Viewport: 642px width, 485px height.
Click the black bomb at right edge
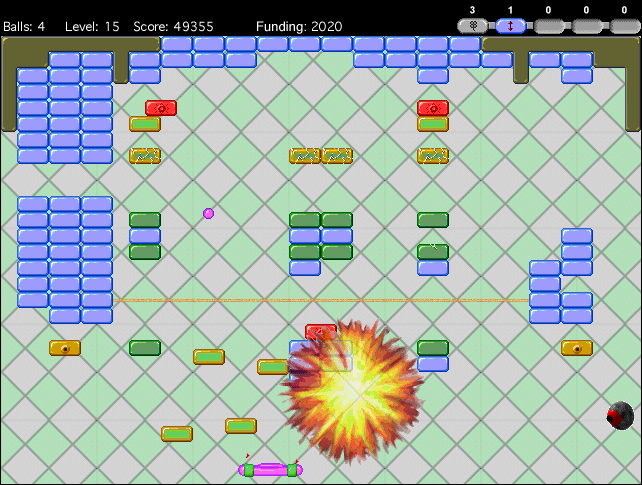point(620,416)
